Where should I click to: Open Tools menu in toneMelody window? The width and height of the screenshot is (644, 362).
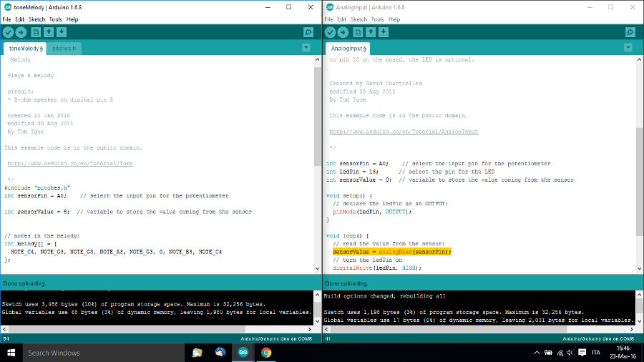point(55,19)
